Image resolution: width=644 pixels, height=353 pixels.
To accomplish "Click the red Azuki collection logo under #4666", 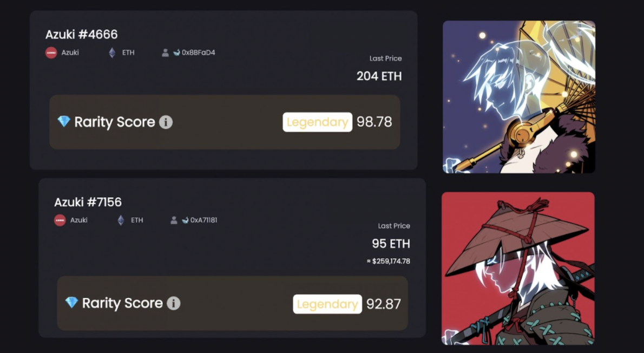I will click(51, 53).
